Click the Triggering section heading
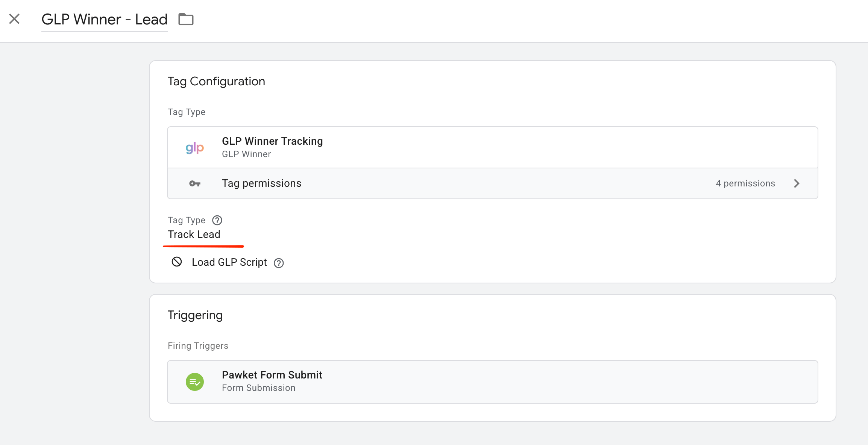 click(195, 315)
